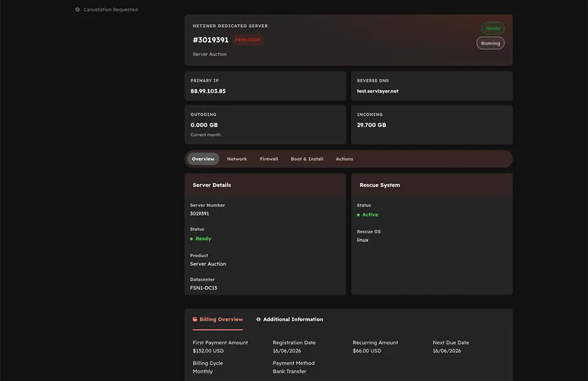
Task: Click Next Due Date 16/06/2026 value
Action: point(447,351)
